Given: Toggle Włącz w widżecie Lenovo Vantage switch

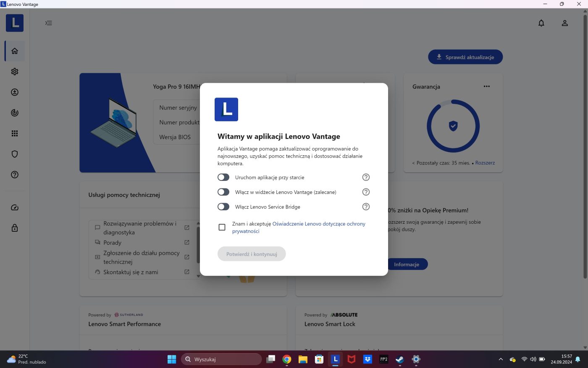Looking at the screenshot, I should [223, 192].
